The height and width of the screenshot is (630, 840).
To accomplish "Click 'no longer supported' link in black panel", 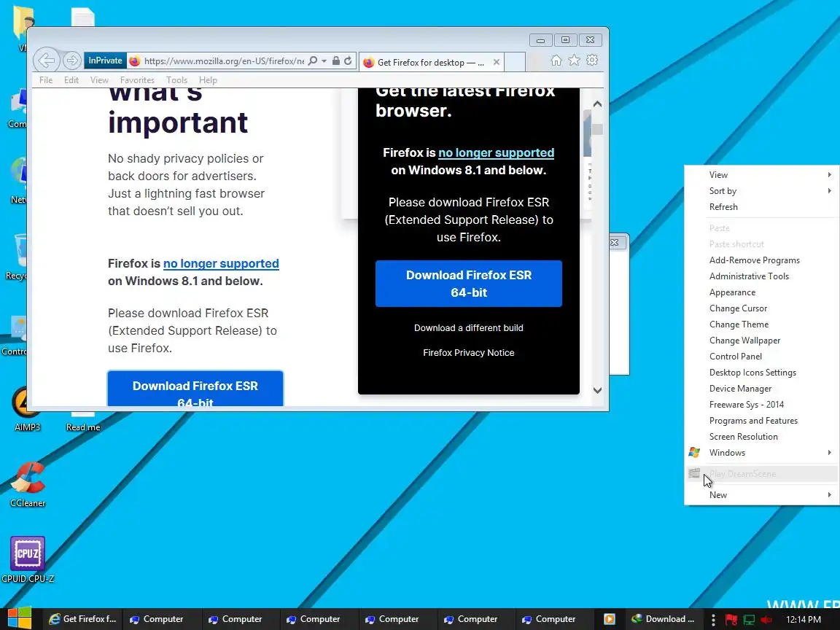I will [x=496, y=152].
